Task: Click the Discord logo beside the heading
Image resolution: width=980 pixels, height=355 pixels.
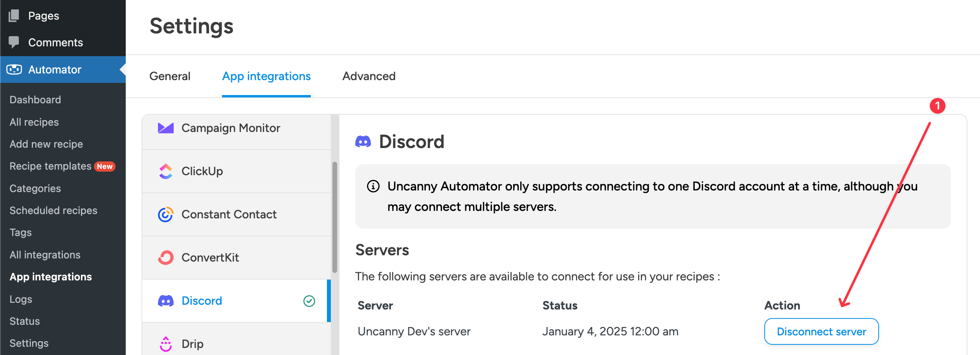Action: (363, 141)
